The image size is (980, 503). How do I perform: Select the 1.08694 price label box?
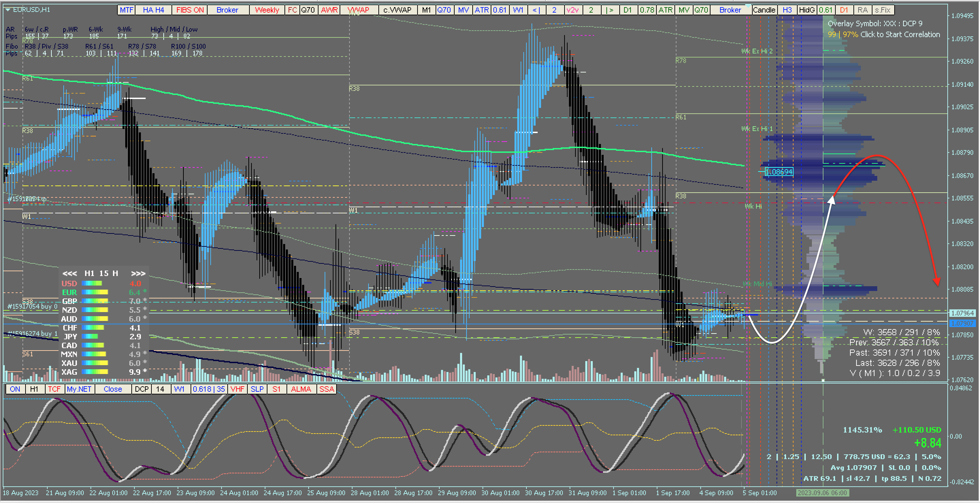click(x=779, y=172)
